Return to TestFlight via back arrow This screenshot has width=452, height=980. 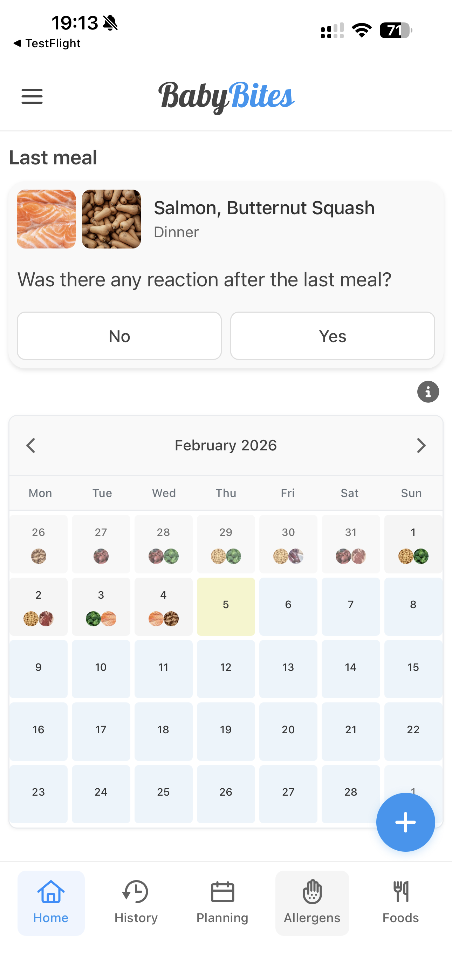coord(46,43)
